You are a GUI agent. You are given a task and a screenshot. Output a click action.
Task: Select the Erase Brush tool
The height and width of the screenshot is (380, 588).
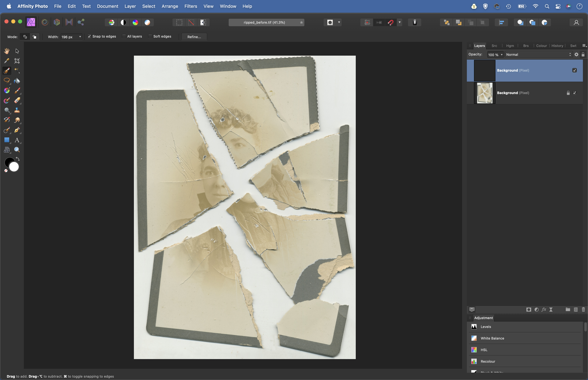pos(17,100)
